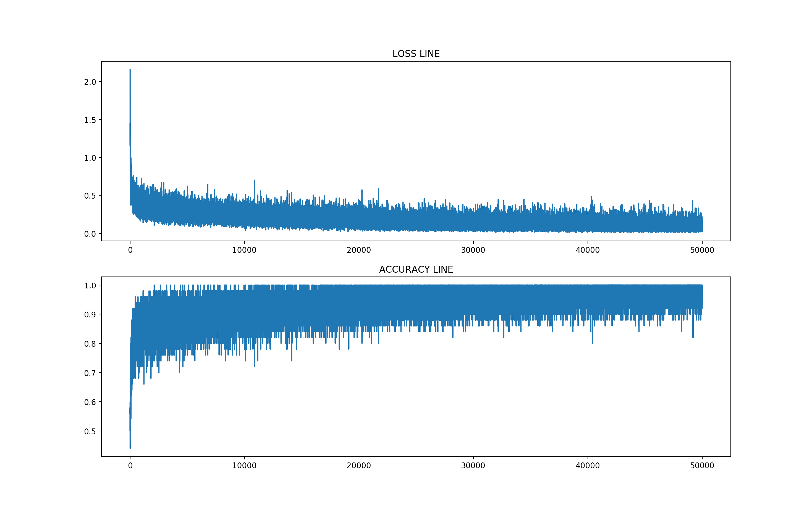Select the 2.0 y-axis label on loss plot
Screen dimensions: 812x513
click(x=90, y=82)
